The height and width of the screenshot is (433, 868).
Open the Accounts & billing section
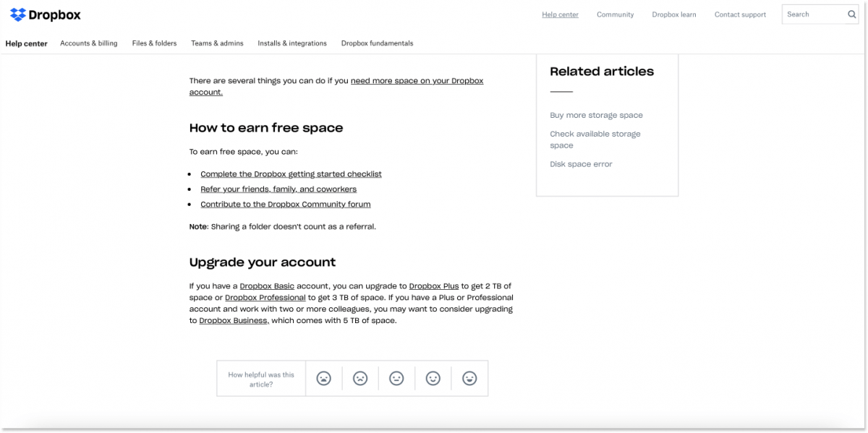88,43
